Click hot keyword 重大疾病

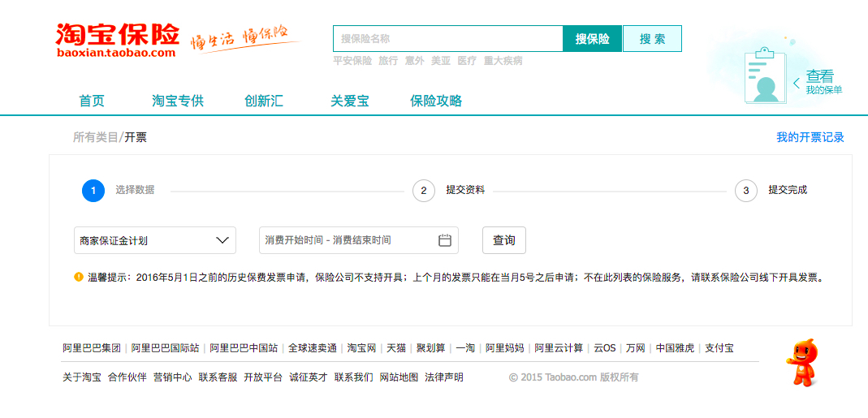coord(503,61)
